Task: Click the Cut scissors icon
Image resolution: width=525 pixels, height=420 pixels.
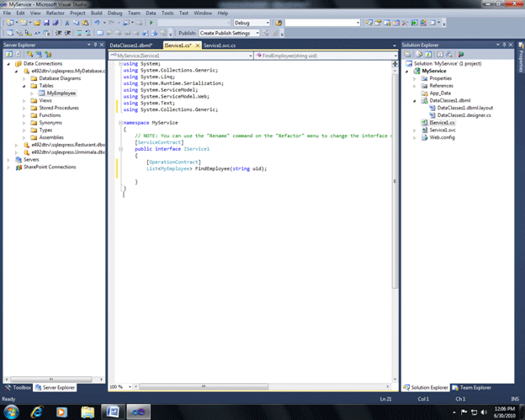Action: tap(66, 23)
